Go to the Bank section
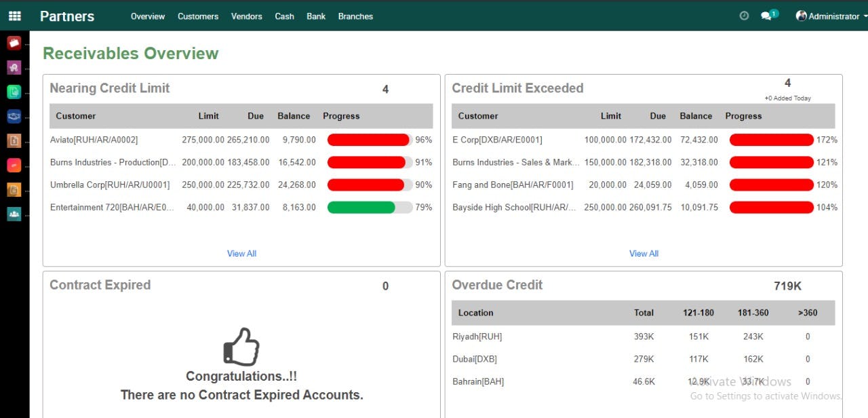The image size is (868, 418). coord(315,16)
